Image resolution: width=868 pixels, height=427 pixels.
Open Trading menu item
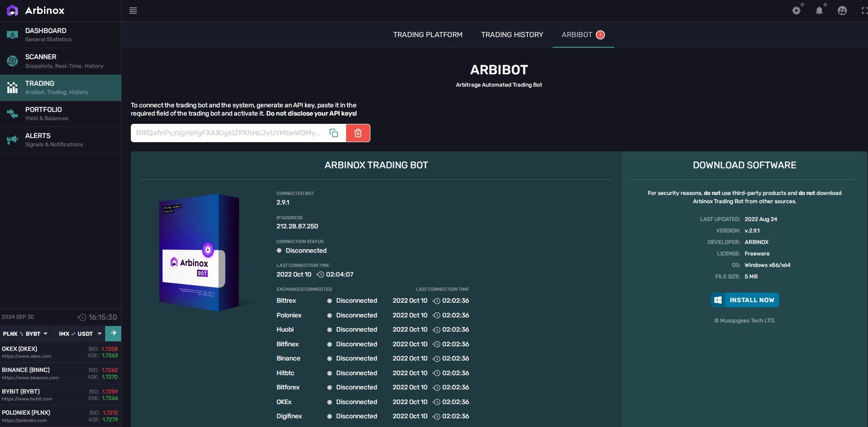pos(61,87)
